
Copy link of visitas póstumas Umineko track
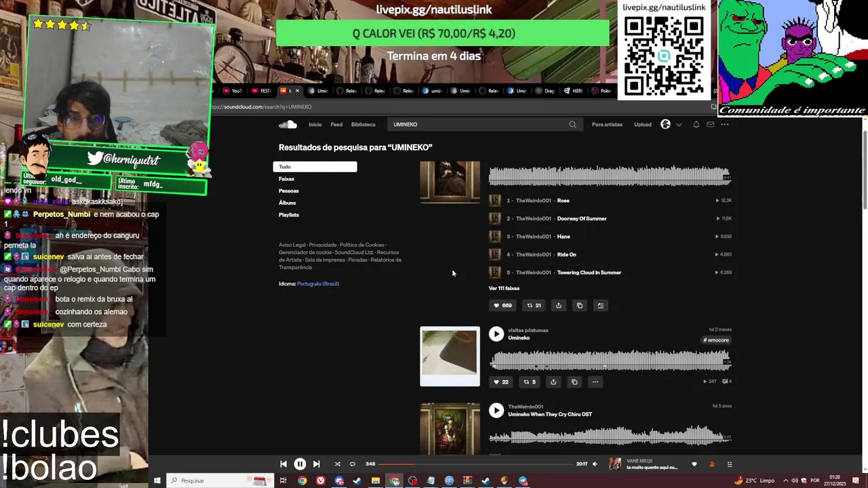pyautogui.click(x=574, y=382)
